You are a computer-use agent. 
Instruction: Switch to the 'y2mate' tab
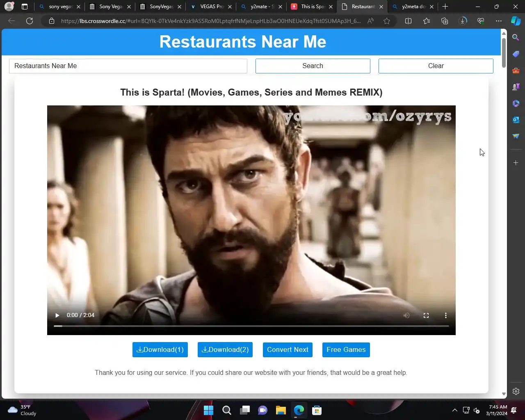(262, 7)
